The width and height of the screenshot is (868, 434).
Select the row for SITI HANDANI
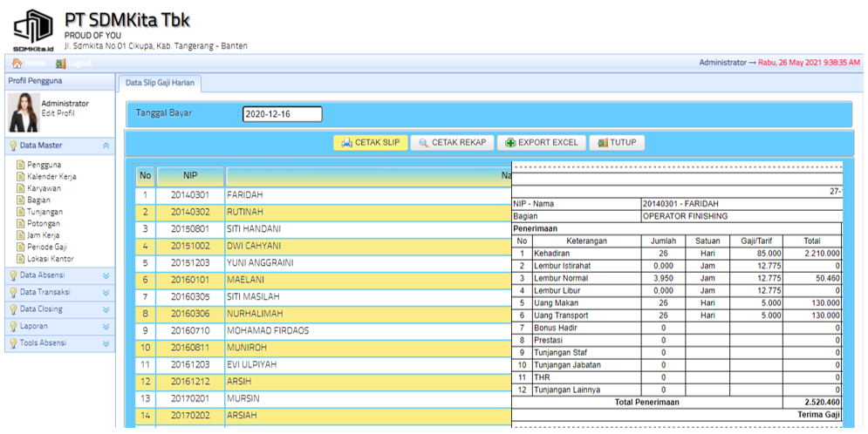coord(256,228)
